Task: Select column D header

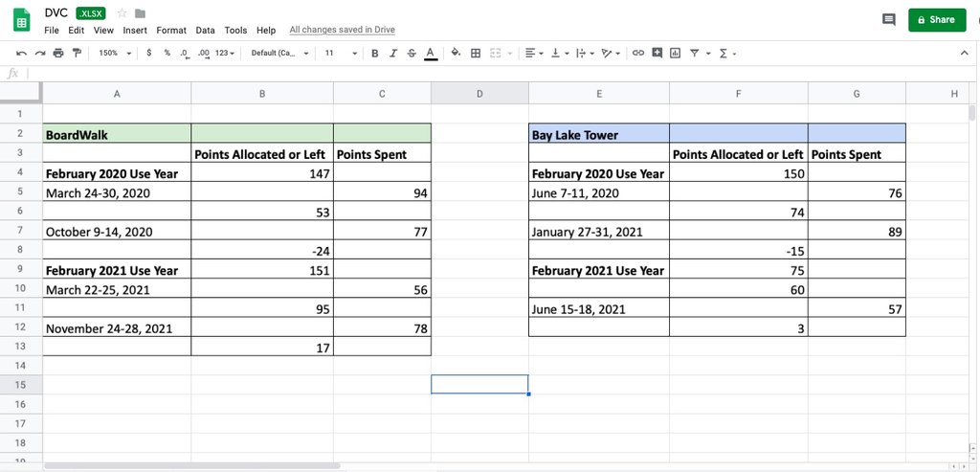Action: tap(479, 94)
